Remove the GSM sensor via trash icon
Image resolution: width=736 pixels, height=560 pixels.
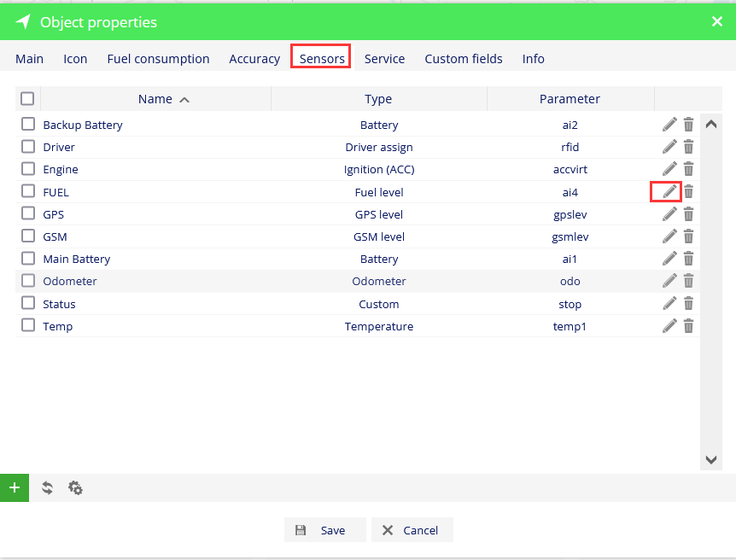[x=688, y=236]
